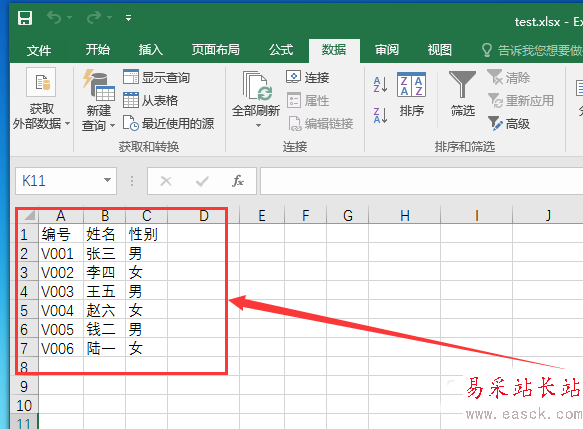Click cell containing V001

tap(61, 254)
